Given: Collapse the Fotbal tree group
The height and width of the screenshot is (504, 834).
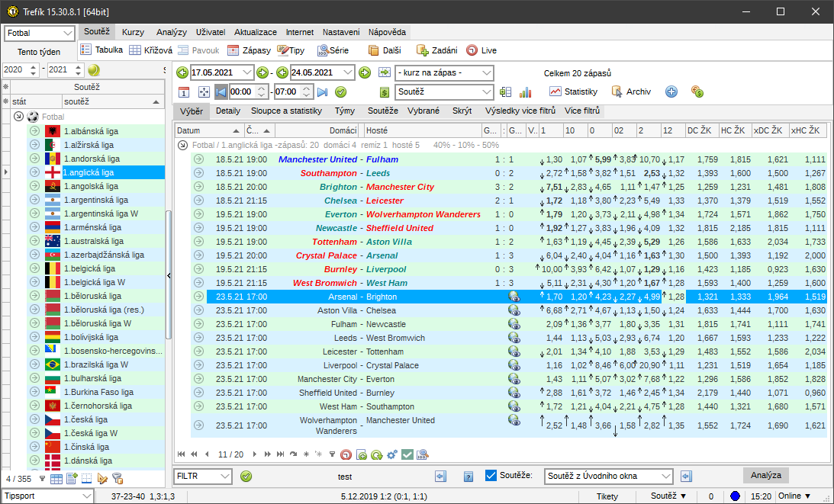Looking at the screenshot, I should pos(18,117).
